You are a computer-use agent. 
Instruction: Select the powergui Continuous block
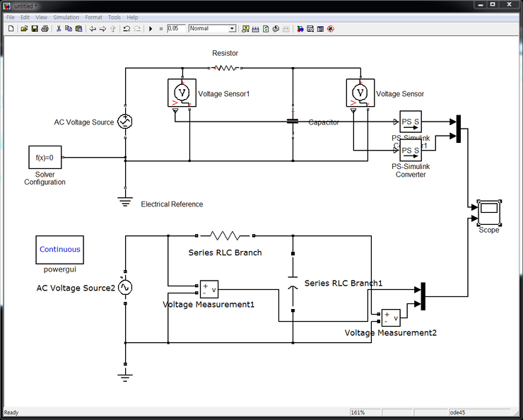click(x=59, y=250)
